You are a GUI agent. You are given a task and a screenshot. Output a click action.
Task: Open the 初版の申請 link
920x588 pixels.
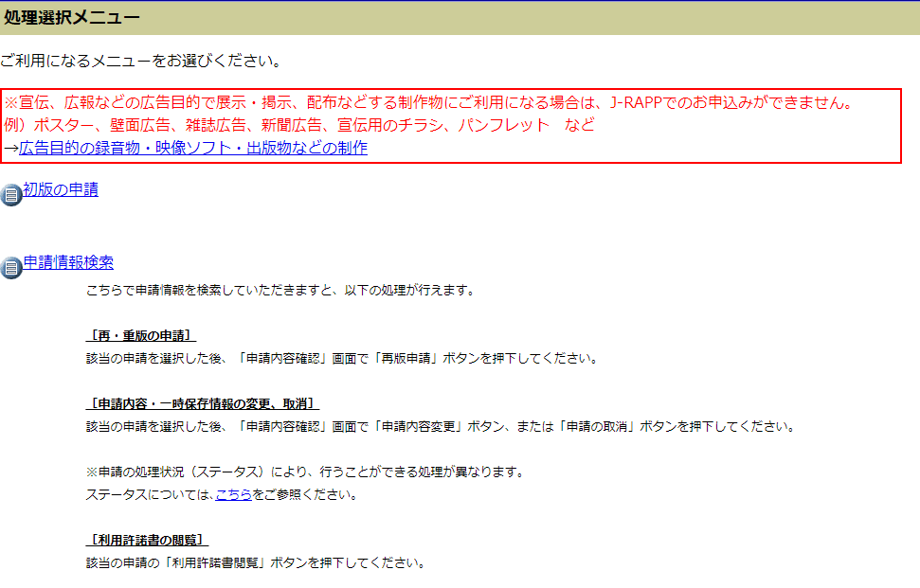click(61, 189)
